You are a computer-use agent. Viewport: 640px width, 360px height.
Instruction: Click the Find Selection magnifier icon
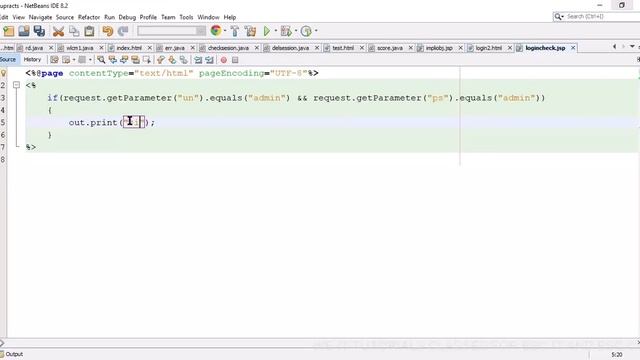(101, 60)
